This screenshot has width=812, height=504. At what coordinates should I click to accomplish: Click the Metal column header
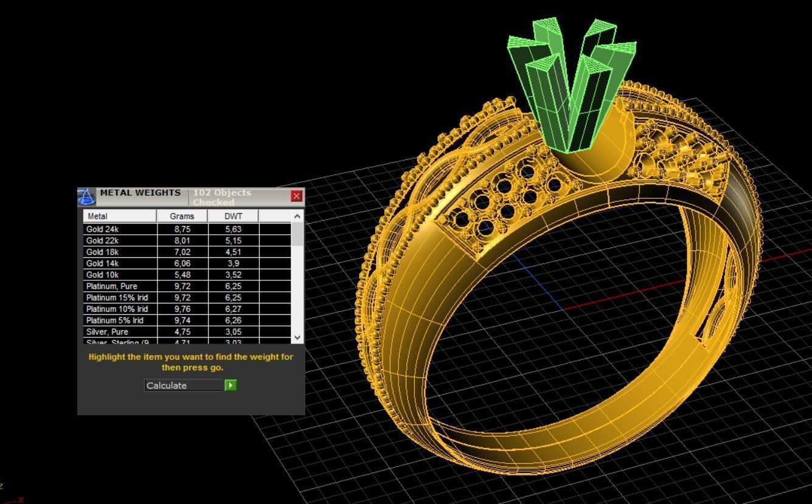point(120,216)
